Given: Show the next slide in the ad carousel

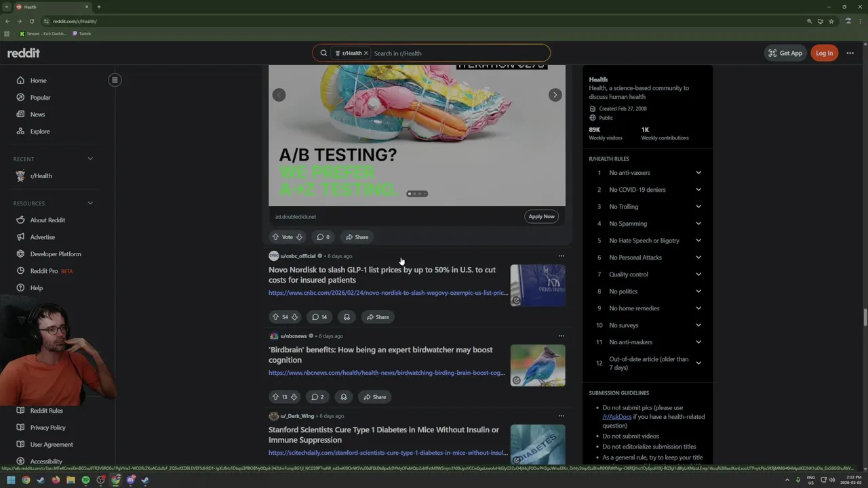Looking at the screenshot, I should point(555,95).
